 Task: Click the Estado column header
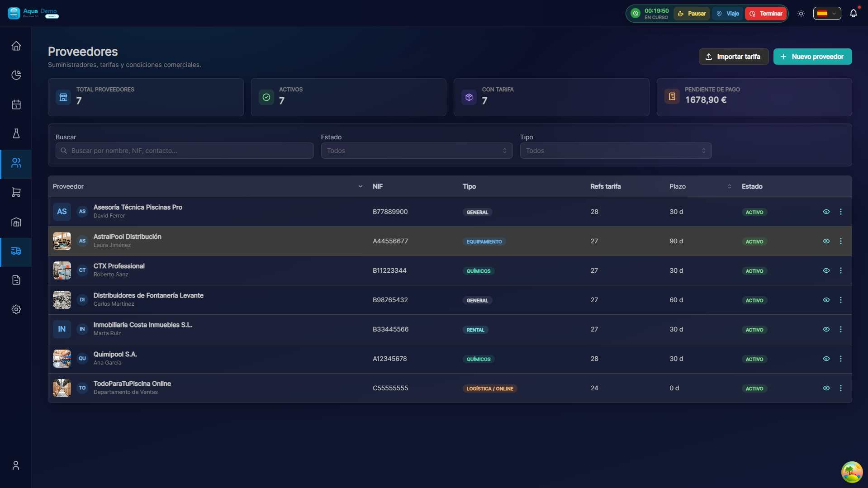752,186
